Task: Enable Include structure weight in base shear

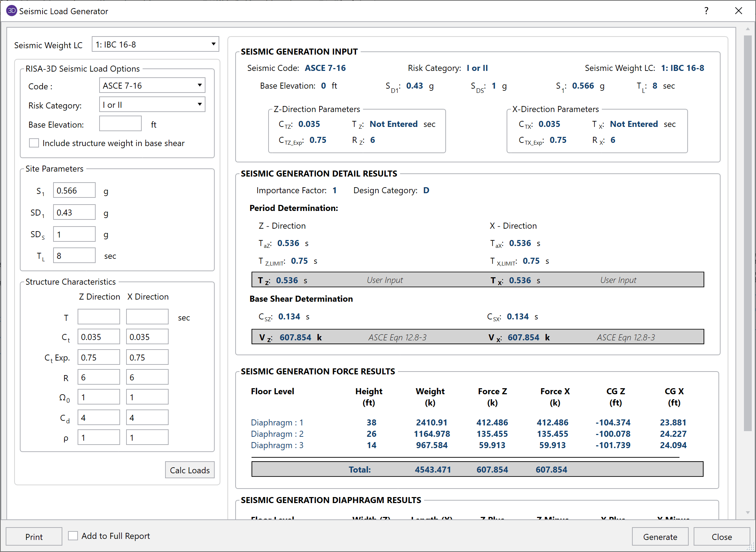Action: point(34,143)
